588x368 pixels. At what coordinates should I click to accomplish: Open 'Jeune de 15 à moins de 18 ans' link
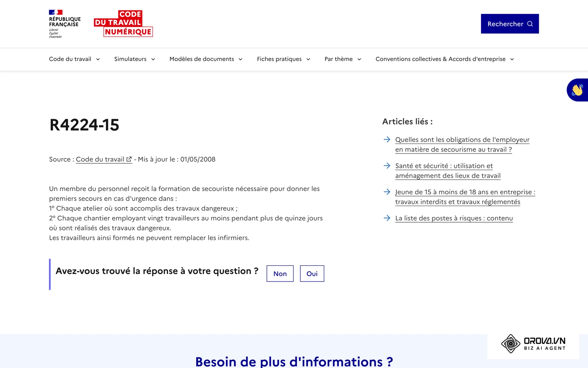coord(465,197)
